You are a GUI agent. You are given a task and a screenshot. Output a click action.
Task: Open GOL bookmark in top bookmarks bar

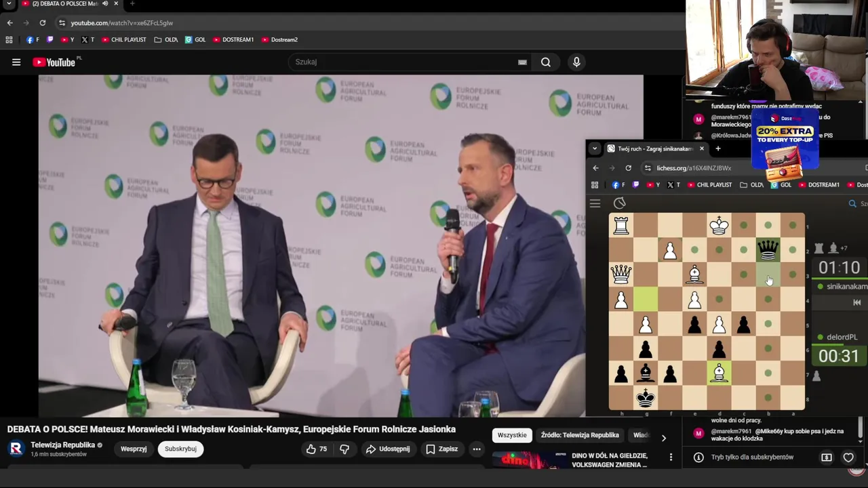coord(195,40)
